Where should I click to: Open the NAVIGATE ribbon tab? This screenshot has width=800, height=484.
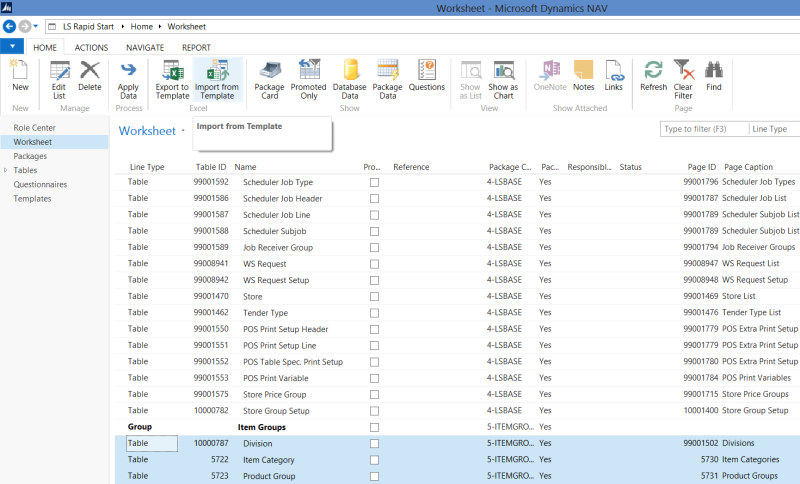click(145, 47)
